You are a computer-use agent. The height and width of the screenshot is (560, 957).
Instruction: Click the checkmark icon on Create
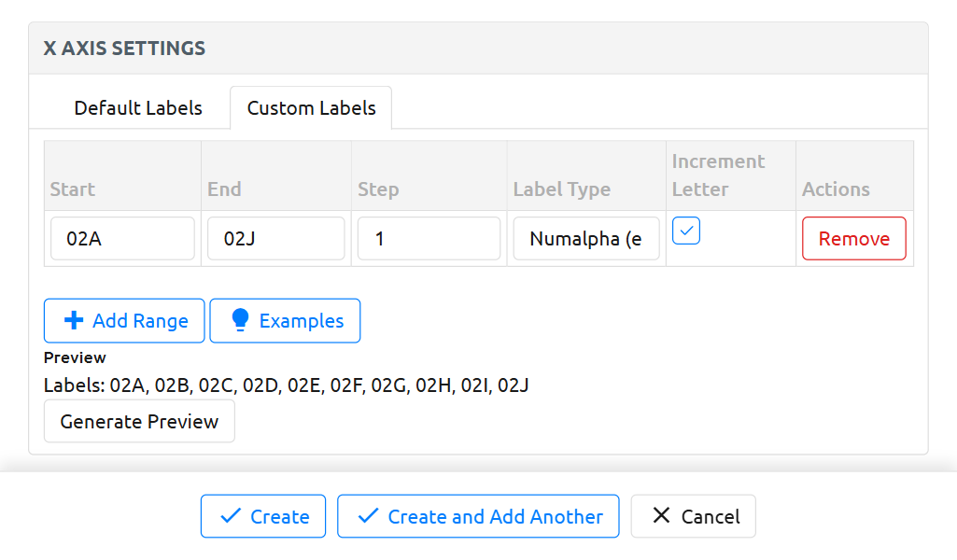point(229,516)
